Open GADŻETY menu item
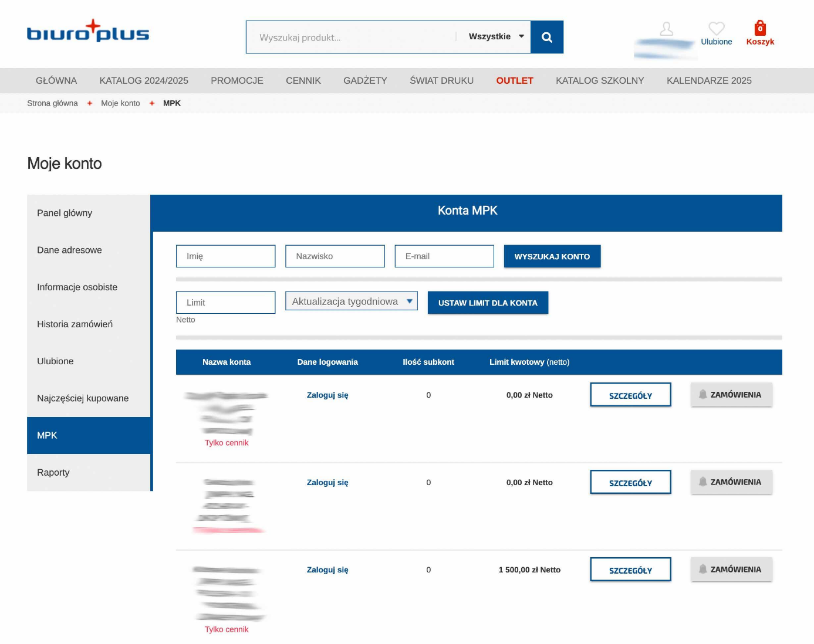Image resolution: width=814 pixels, height=644 pixels. (365, 80)
